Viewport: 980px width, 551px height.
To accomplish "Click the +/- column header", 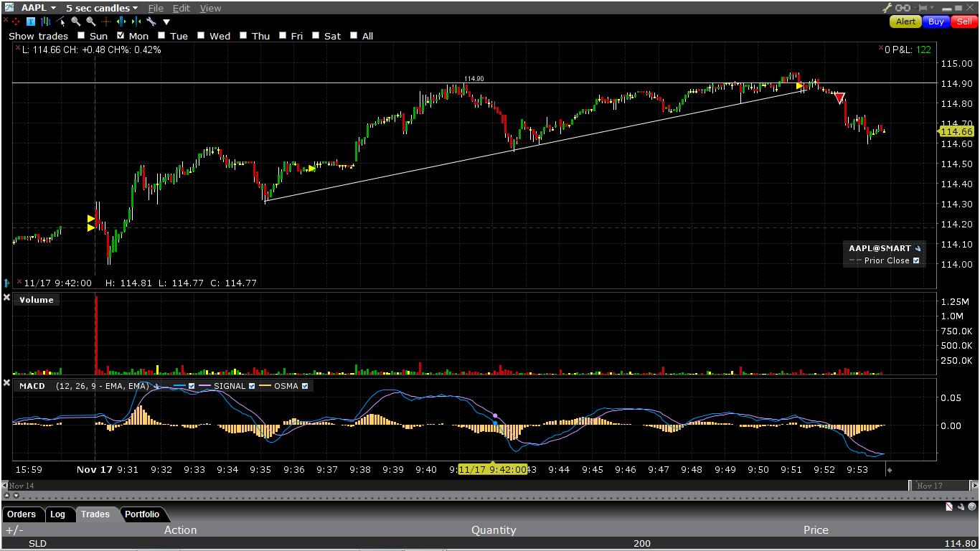I will (x=14, y=530).
